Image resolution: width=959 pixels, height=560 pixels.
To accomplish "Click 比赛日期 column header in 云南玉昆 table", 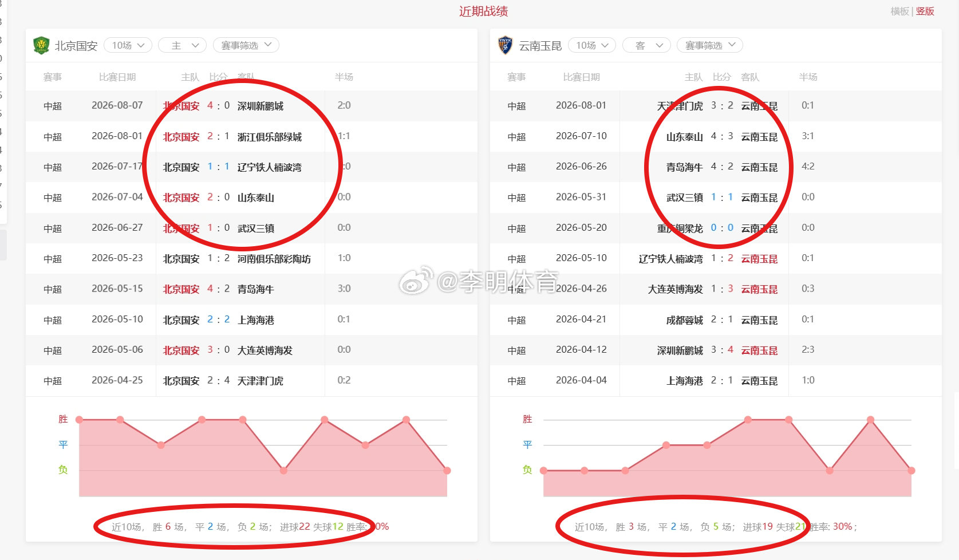I will (581, 77).
